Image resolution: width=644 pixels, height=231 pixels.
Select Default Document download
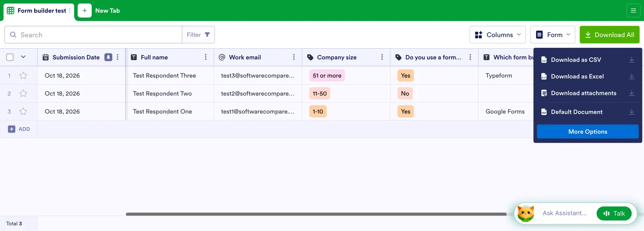588,112
